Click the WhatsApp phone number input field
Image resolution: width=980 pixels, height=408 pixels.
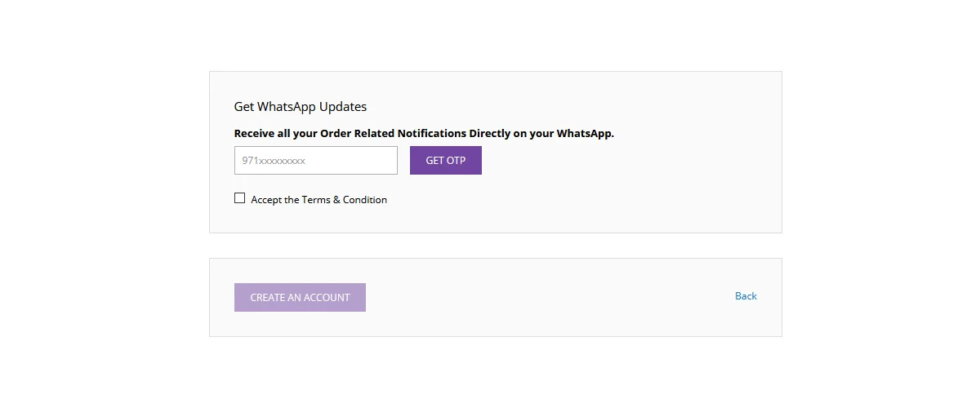[315, 161]
